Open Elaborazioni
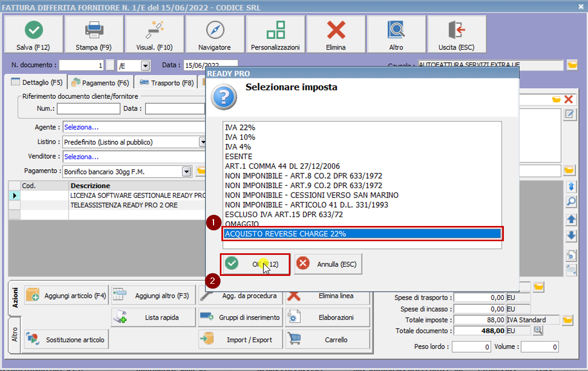Image resolution: width=588 pixels, height=371 pixels. pos(328,317)
